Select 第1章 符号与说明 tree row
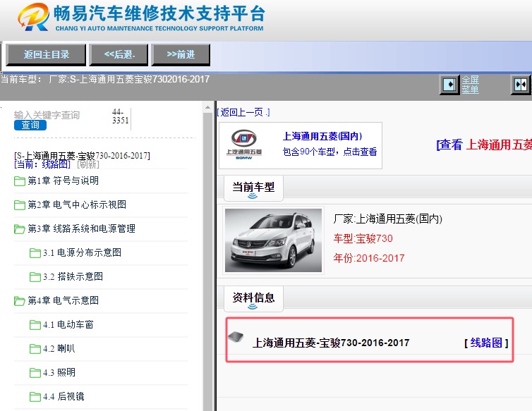Image resolution: width=532 pixels, height=411 pixels. tap(101, 180)
